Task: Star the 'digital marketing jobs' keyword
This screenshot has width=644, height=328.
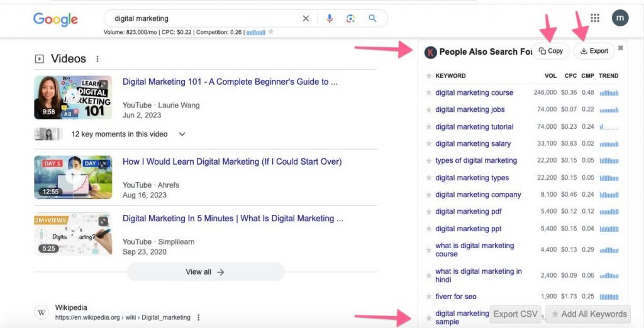Action: (429, 109)
